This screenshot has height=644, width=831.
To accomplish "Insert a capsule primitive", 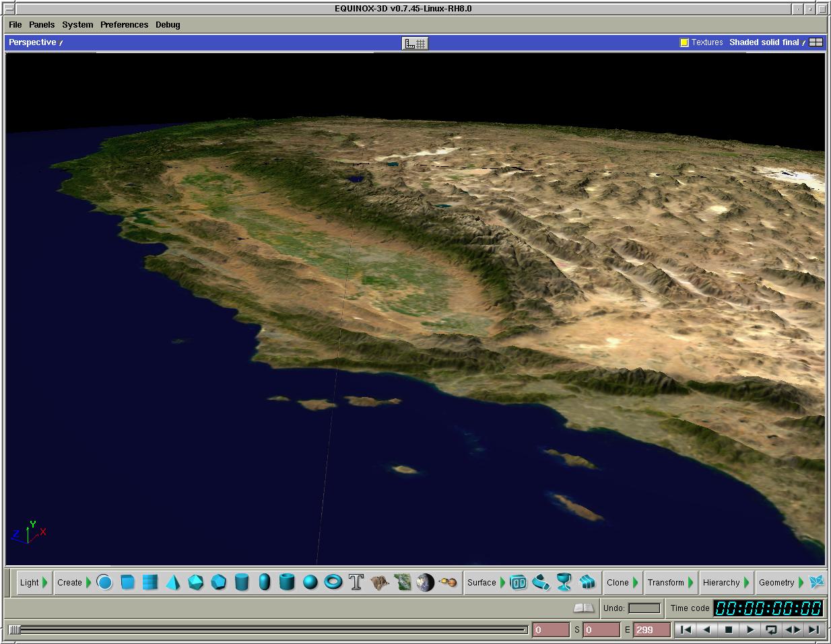I will pyautogui.click(x=265, y=582).
